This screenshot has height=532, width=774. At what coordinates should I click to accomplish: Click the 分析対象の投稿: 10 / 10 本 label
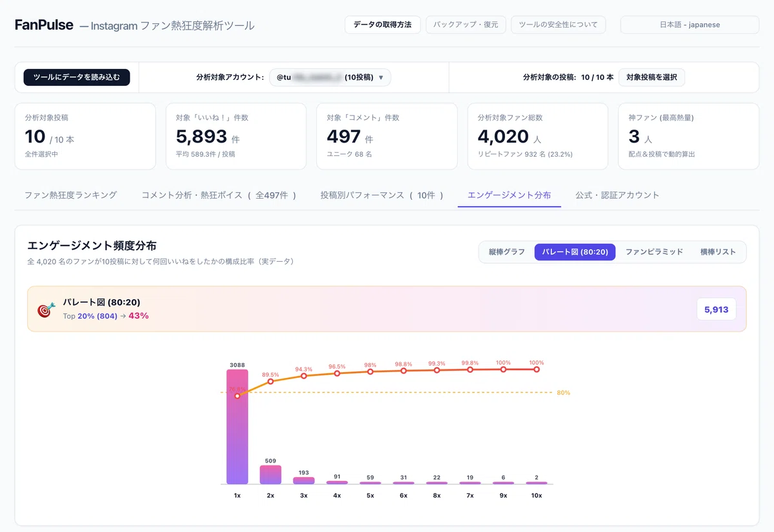568,77
